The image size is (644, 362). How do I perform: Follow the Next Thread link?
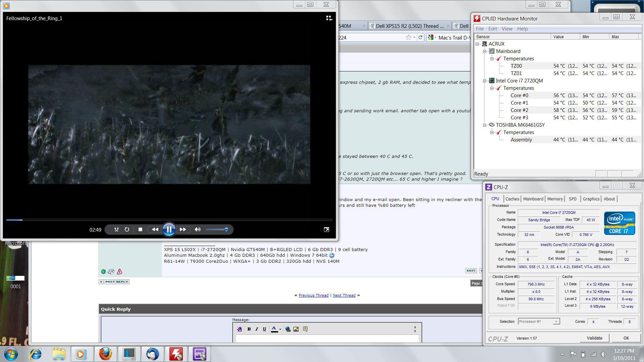pos(344,295)
